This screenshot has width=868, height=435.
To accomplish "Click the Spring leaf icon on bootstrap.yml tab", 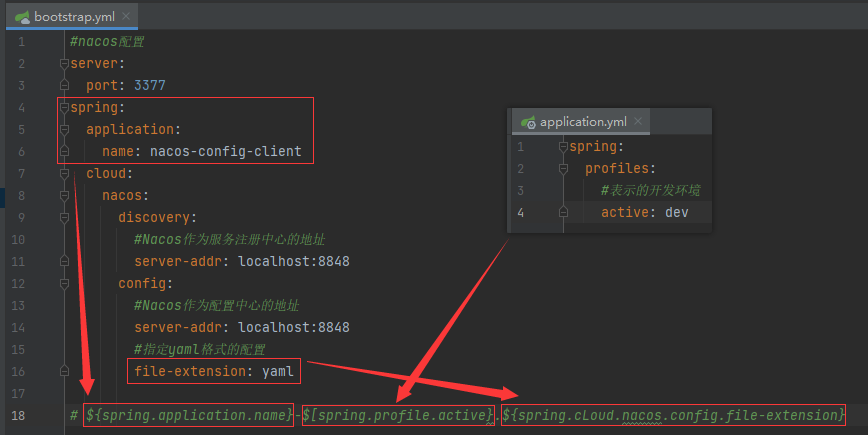I will tap(22, 17).
